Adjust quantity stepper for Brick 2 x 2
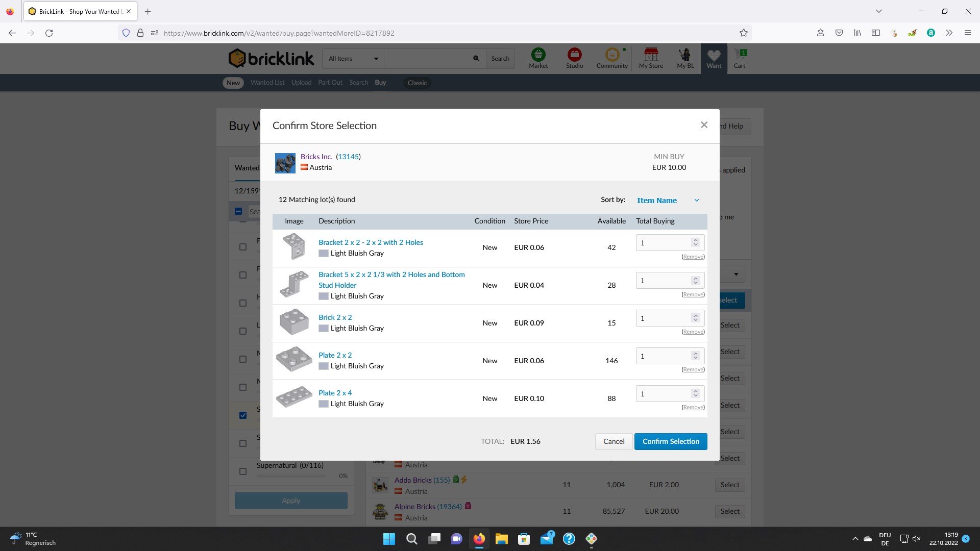980x551 pixels. coord(695,318)
